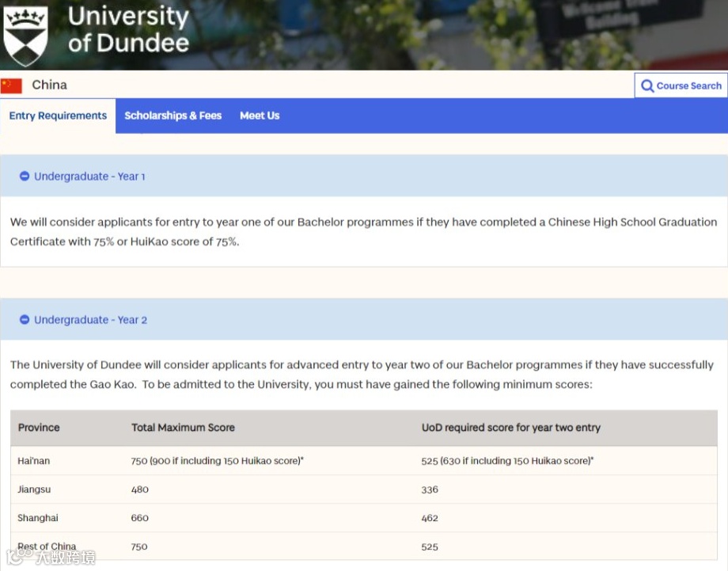Viewport: 728px width, 571px height.
Task: Click the University of Dundee wordmark text
Action: click(x=128, y=29)
